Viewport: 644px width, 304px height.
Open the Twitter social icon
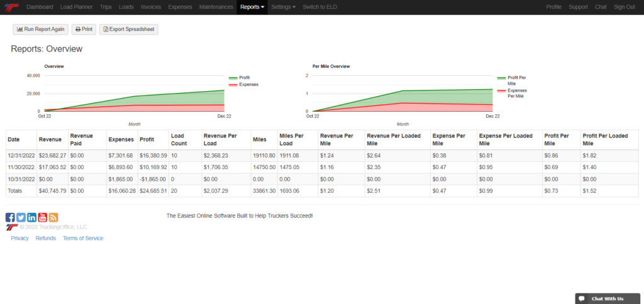pos(21,217)
